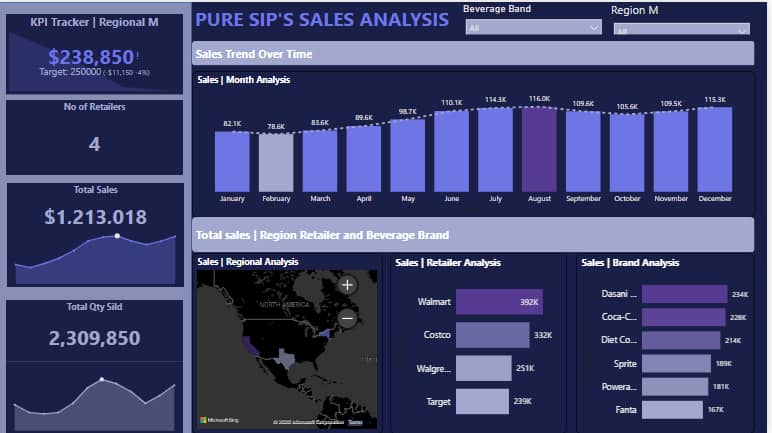Click the Sprite brand bar

coord(676,364)
